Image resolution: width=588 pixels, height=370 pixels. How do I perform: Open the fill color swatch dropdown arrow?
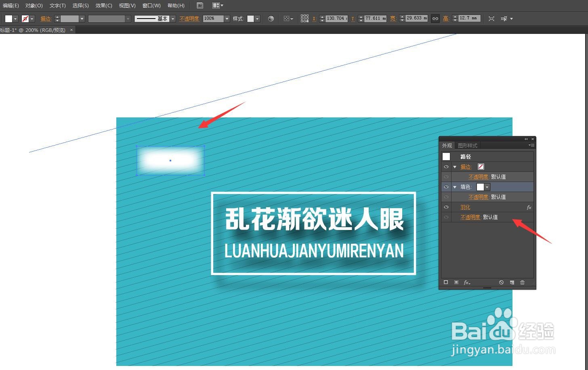tap(487, 187)
